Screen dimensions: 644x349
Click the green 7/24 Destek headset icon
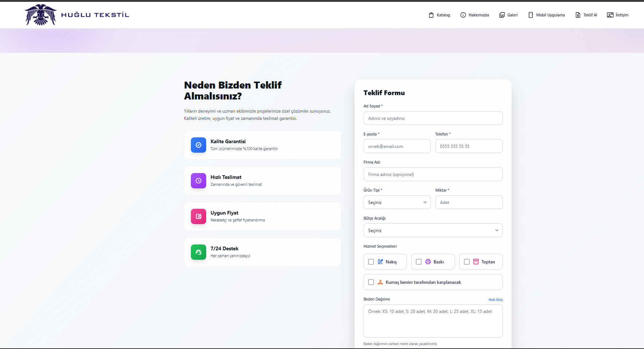click(199, 252)
